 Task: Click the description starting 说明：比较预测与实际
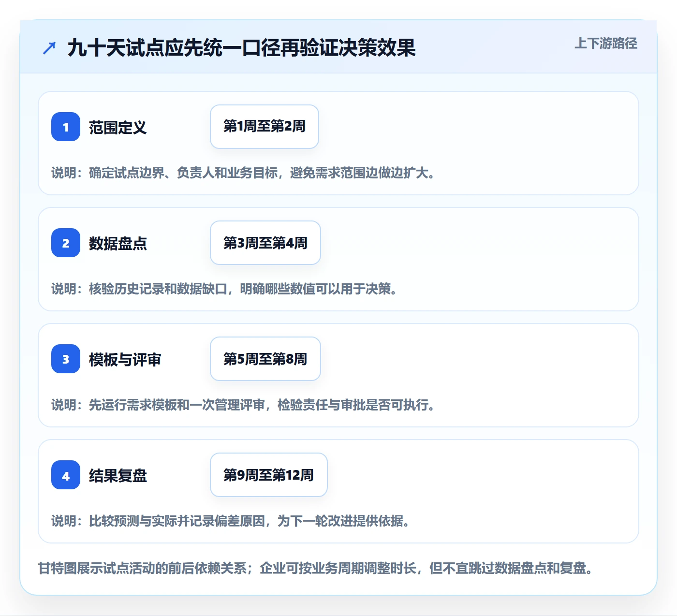231,521
